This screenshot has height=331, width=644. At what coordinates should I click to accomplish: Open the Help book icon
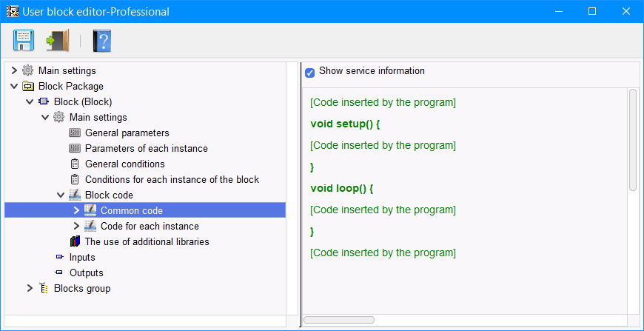(101, 40)
